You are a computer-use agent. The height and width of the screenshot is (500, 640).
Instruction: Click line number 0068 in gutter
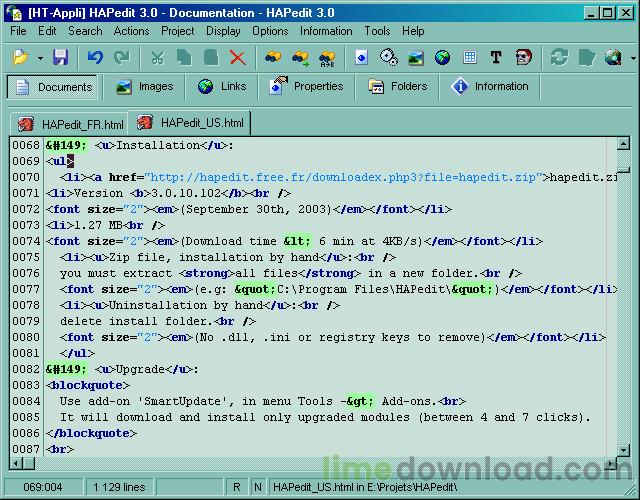26,145
